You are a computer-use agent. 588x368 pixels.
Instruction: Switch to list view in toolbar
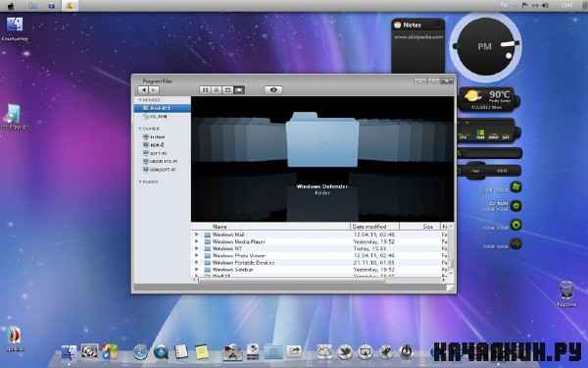tap(217, 90)
